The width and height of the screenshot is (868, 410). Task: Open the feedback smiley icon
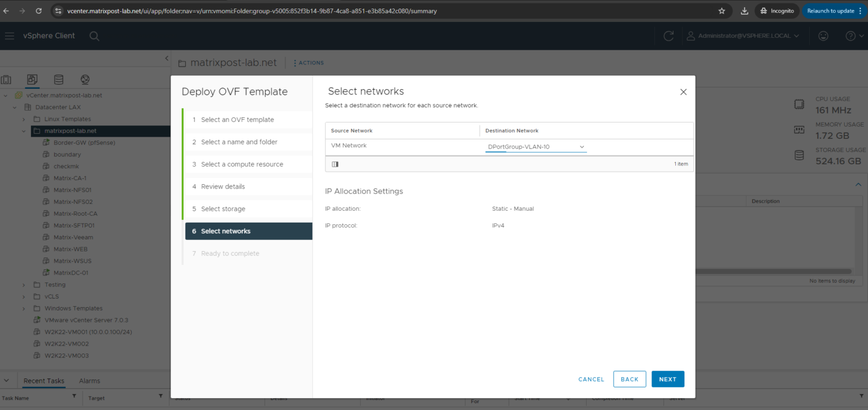click(x=823, y=36)
